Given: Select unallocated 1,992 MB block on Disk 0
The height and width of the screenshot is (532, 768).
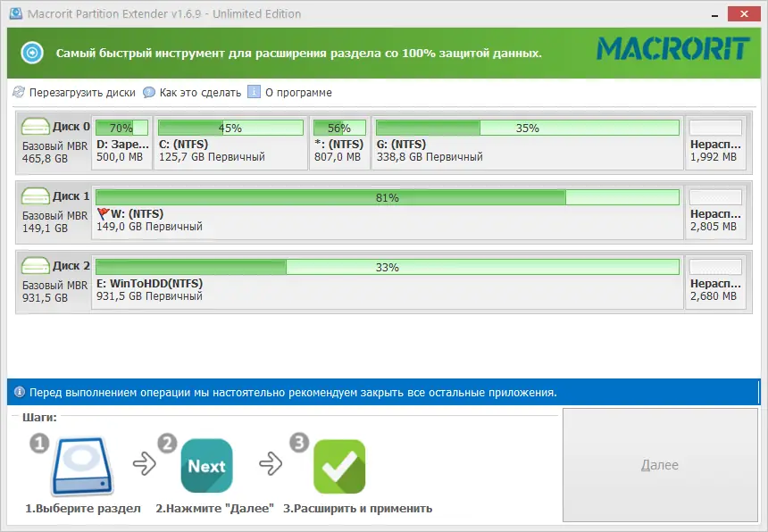Looking at the screenshot, I should 715,143.
